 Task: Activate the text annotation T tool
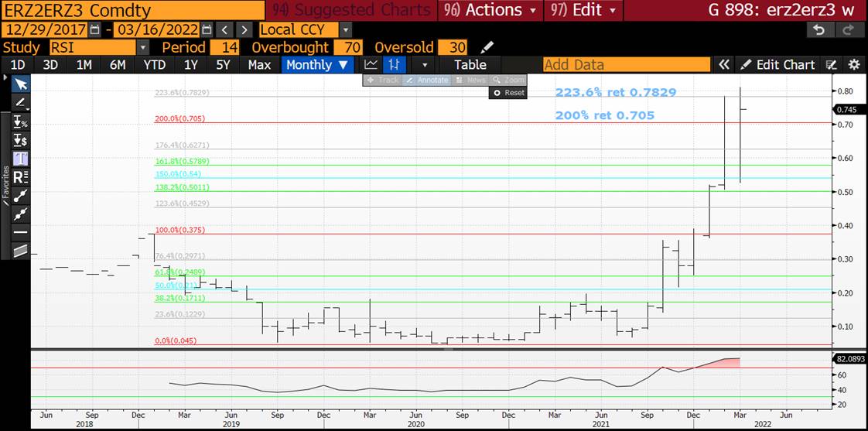point(21,159)
